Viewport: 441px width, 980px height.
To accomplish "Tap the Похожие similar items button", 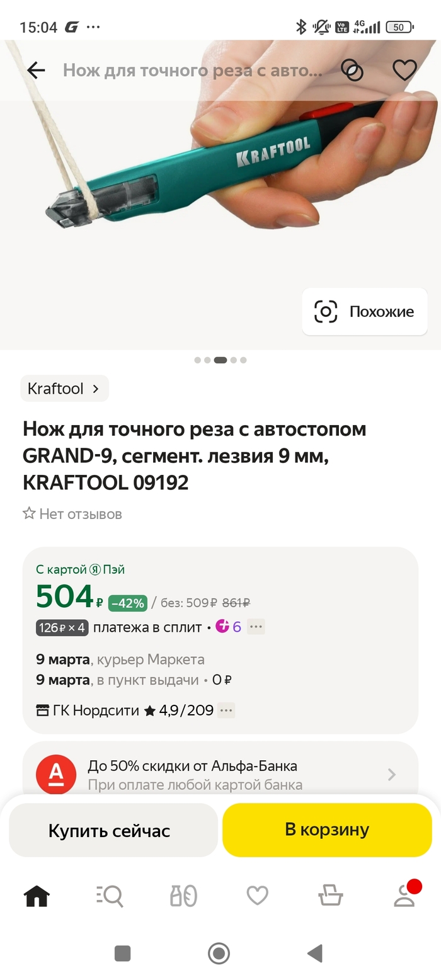I will coord(365,312).
